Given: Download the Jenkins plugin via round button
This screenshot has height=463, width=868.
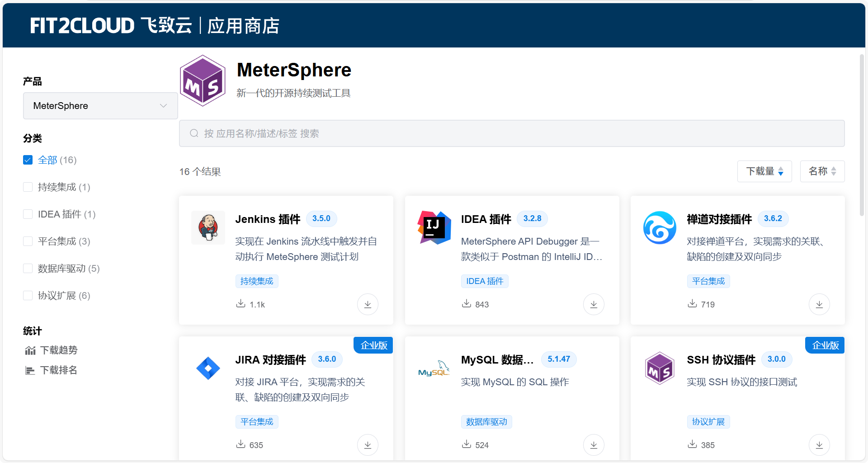Looking at the screenshot, I should pos(368,304).
